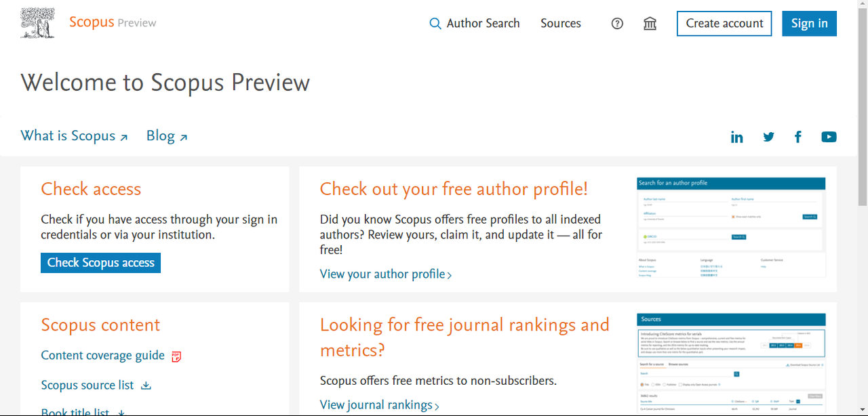Image resolution: width=868 pixels, height=416 pixels.
Task: Click the institution building icon
Action: (x=650, y=24)
